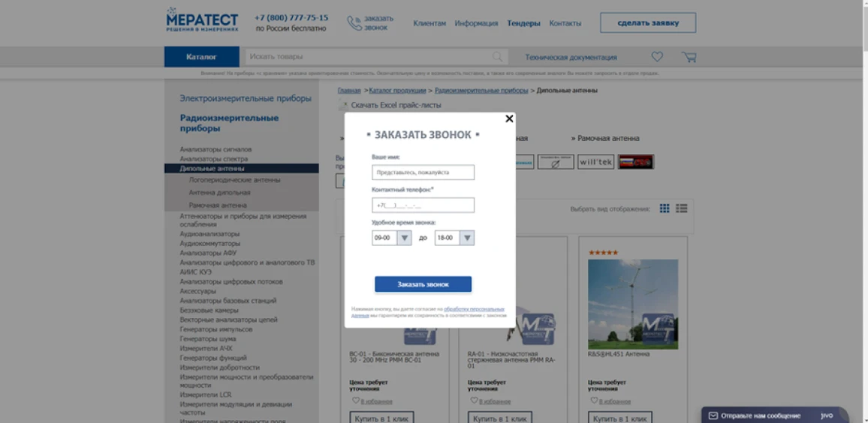This screenshot has width=868, height=423.
Task: Switch to list view display
Action: click(x=682, y=208)
